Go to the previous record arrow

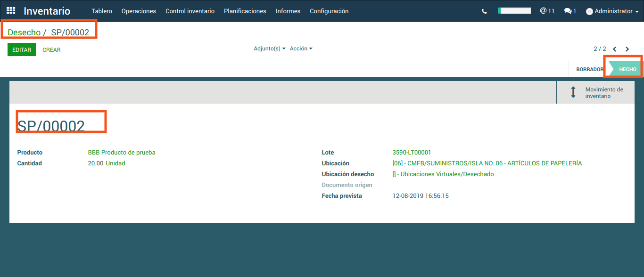click(615, 49)
